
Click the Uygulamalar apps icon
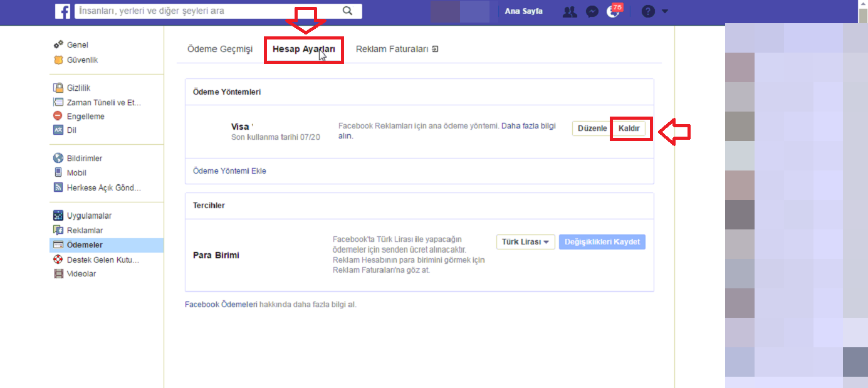pos(58,216)
